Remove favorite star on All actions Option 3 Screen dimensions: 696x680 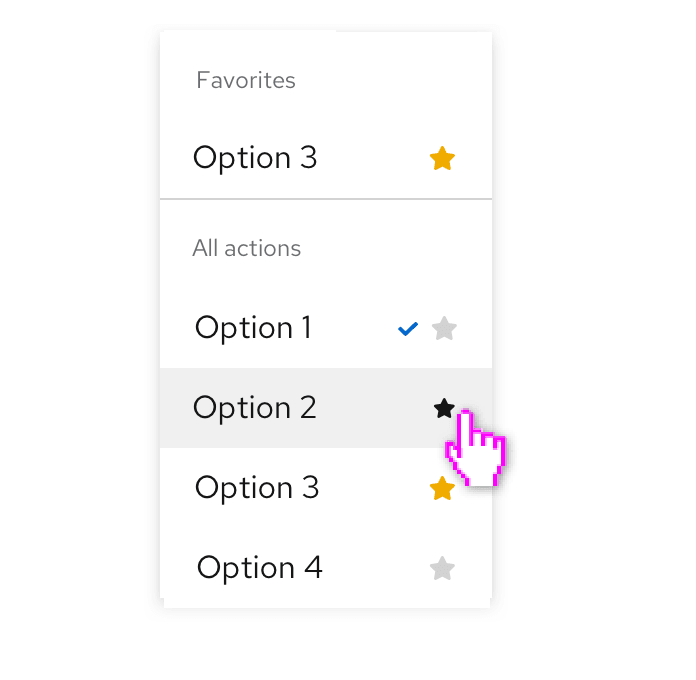(442, 488)
